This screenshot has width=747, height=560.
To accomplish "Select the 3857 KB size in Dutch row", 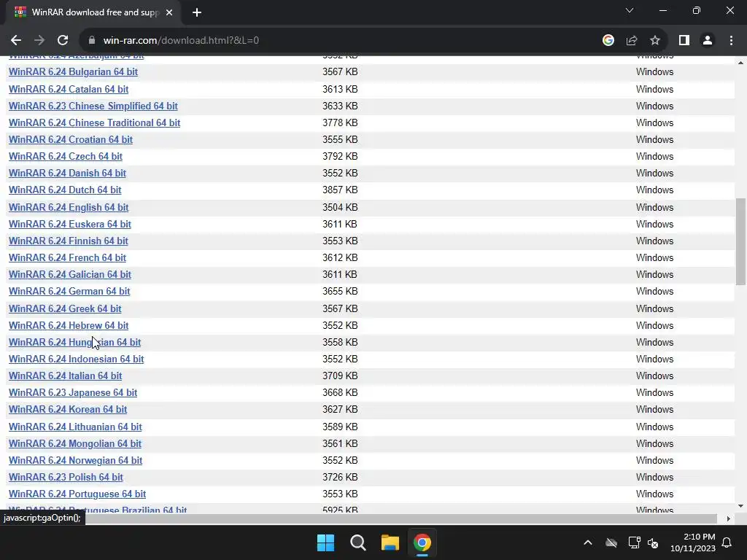I will [x=340, y=190].
